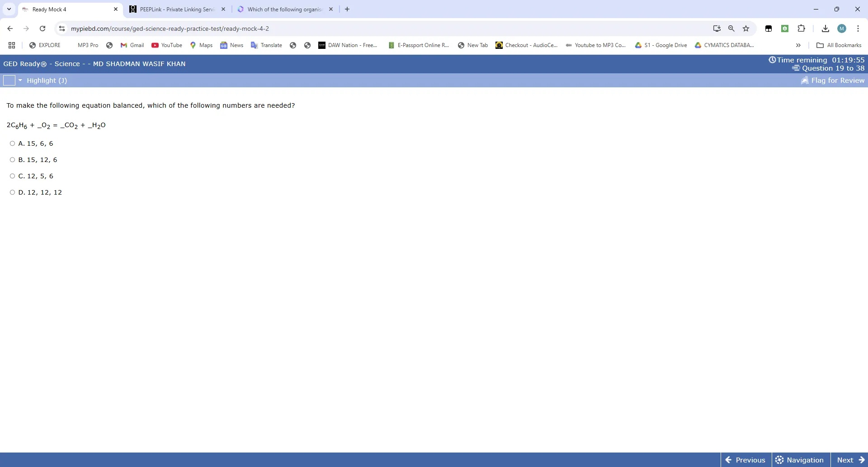Viewport: 868px width, 467px height.
Task: Open the tab search dropdown arrow
Action: 9,9
